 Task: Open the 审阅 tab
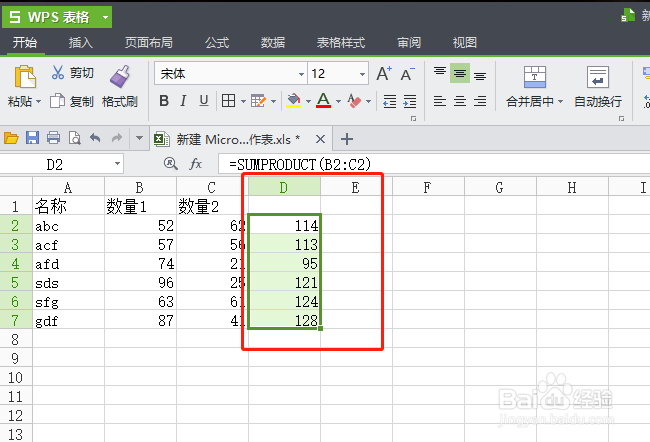409,42
